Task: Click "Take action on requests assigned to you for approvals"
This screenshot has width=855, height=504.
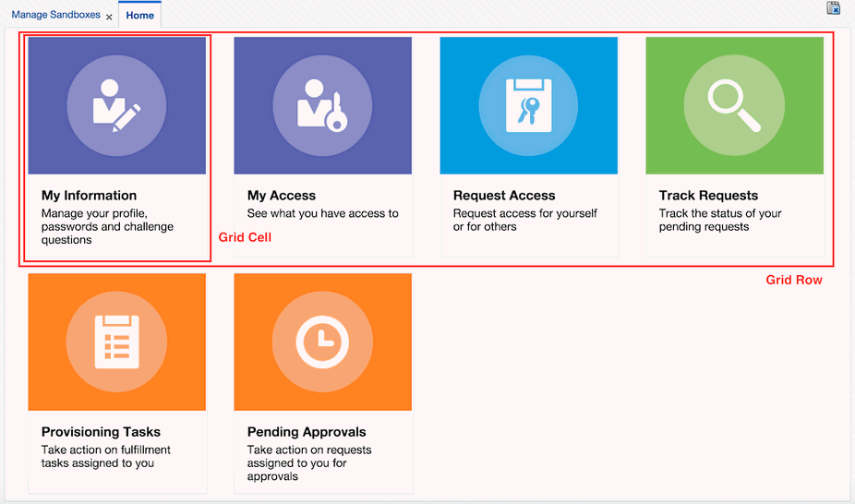Action: pyautogui.click(x=309, y=463)
